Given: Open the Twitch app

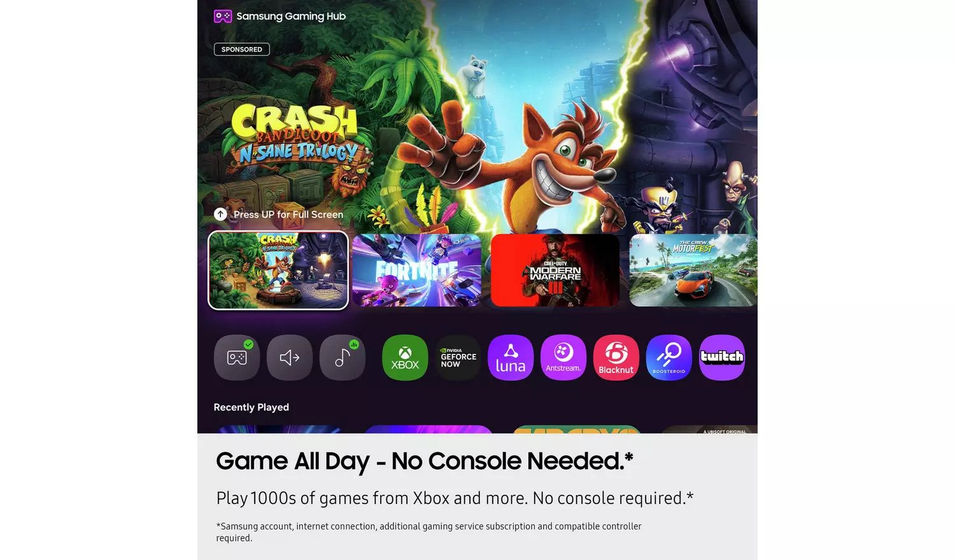Looking at the screenshot, I should tap(722, 358).
